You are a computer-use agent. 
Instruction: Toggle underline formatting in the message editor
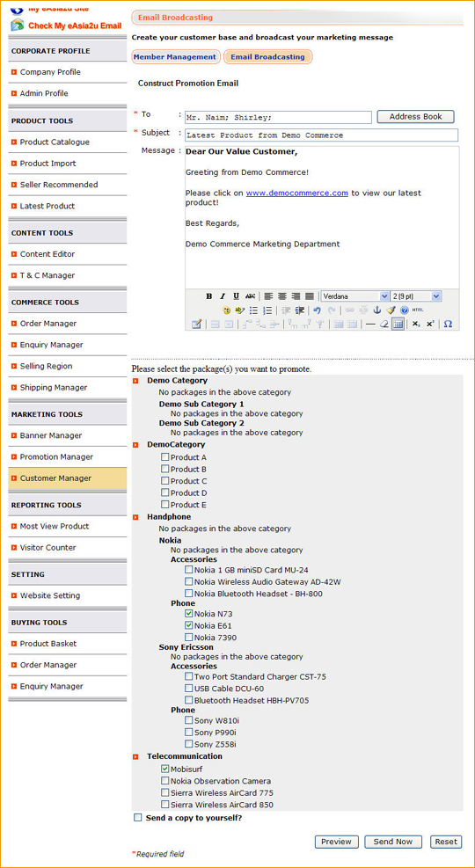pyautogui.click(x=237, y=296)
